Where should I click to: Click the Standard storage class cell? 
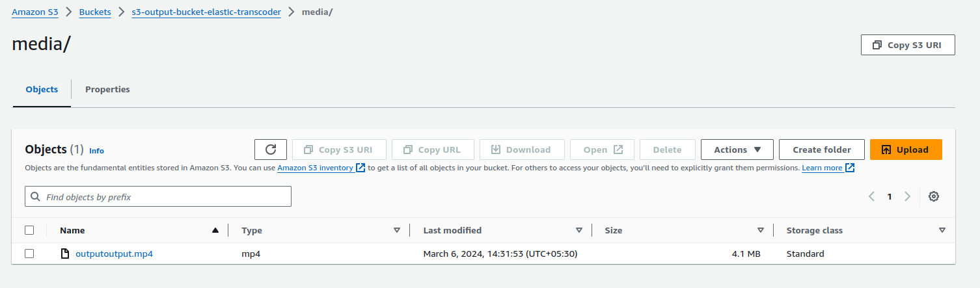pos(805,254)
